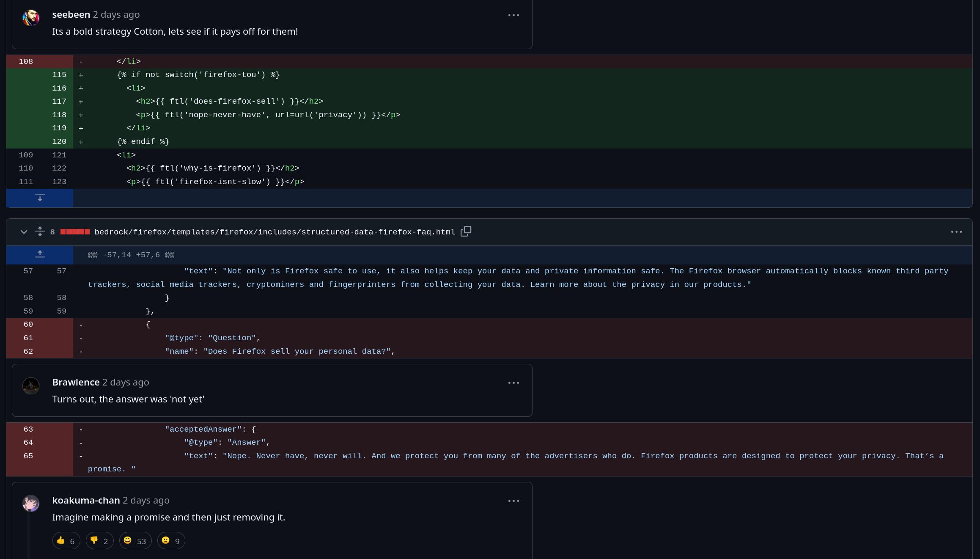Open seebeen's user profile link
980x559 pixels.
click(x=71, y=14)
